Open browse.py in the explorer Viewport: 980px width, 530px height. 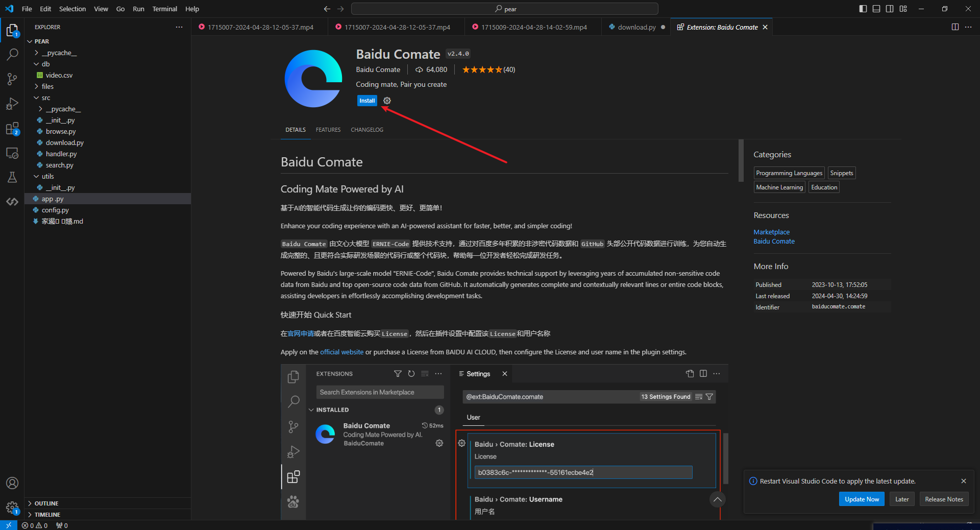(108, 131)
